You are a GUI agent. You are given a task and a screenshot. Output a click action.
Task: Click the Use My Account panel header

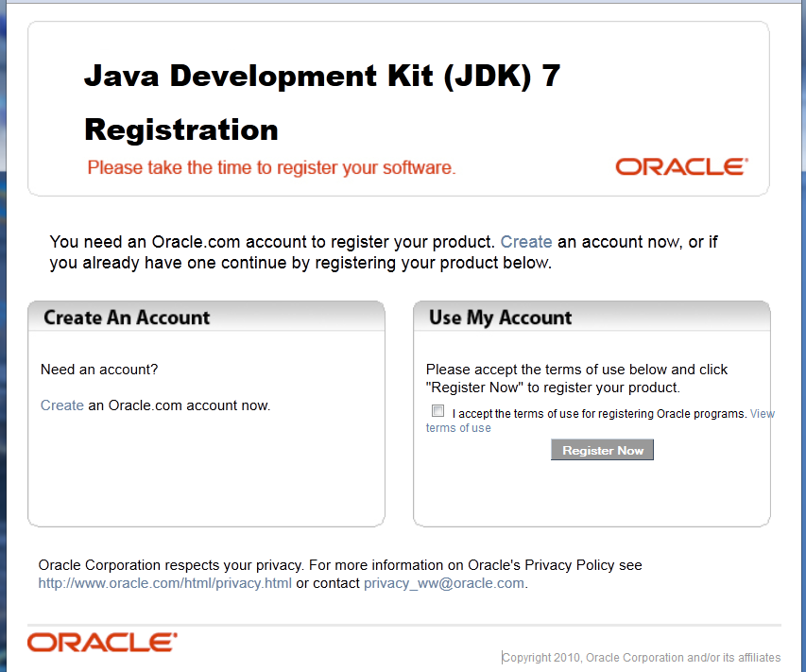tap(501, 317)
